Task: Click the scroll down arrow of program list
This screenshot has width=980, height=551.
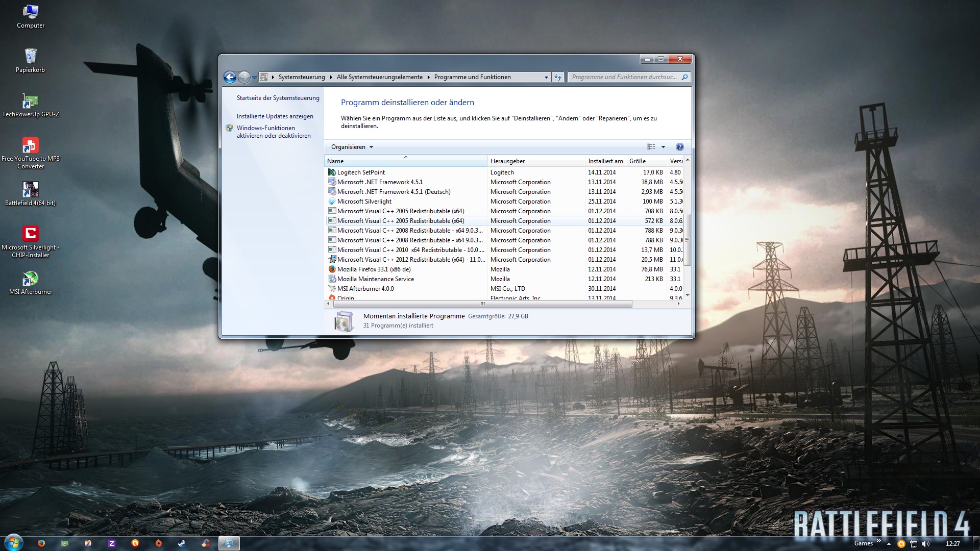Action: 688,295
